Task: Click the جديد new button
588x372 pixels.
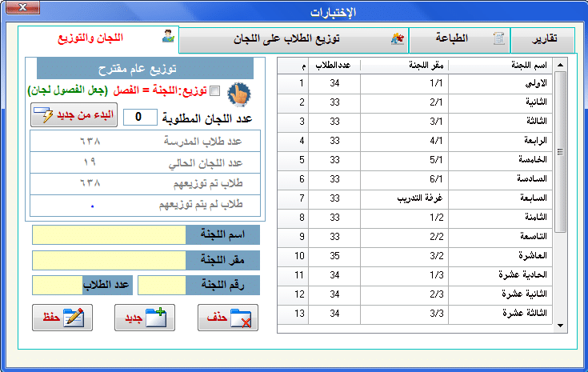Action: (x=145, y=318)
